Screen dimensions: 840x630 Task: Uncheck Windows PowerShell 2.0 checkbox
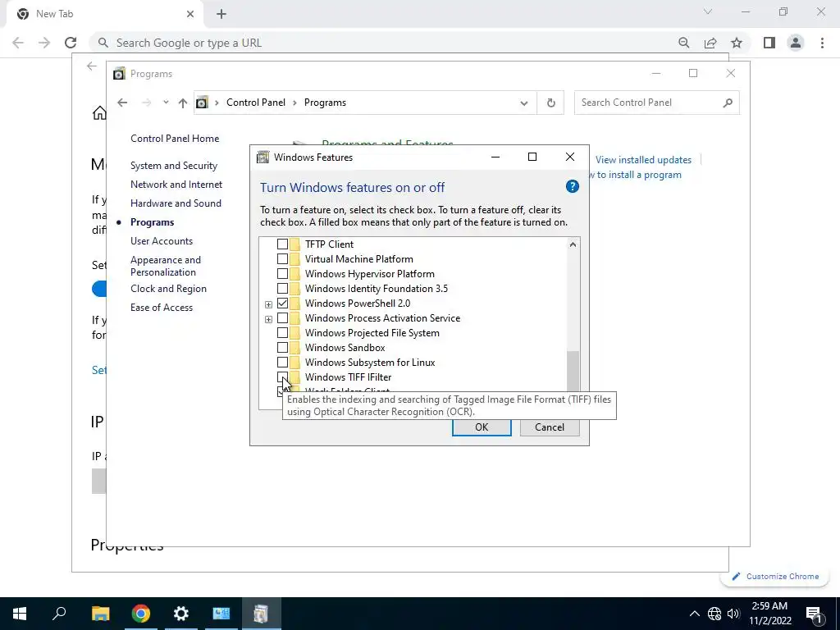point(282,304)
